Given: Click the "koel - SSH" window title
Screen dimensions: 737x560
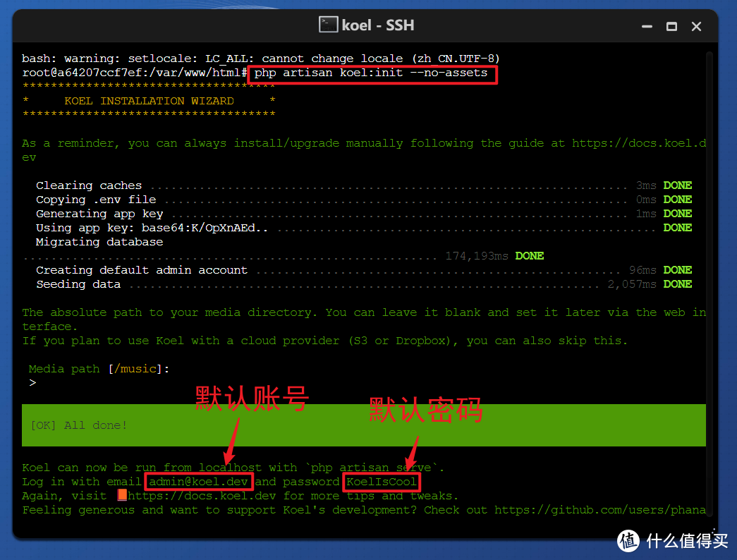Looking at the screenshot, I should point(377,25).
